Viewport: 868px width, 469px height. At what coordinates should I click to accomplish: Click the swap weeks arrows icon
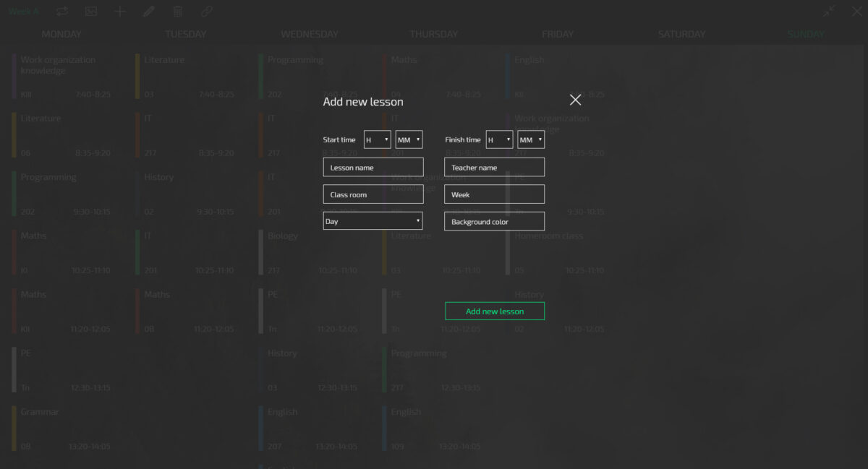click(62, 12)
